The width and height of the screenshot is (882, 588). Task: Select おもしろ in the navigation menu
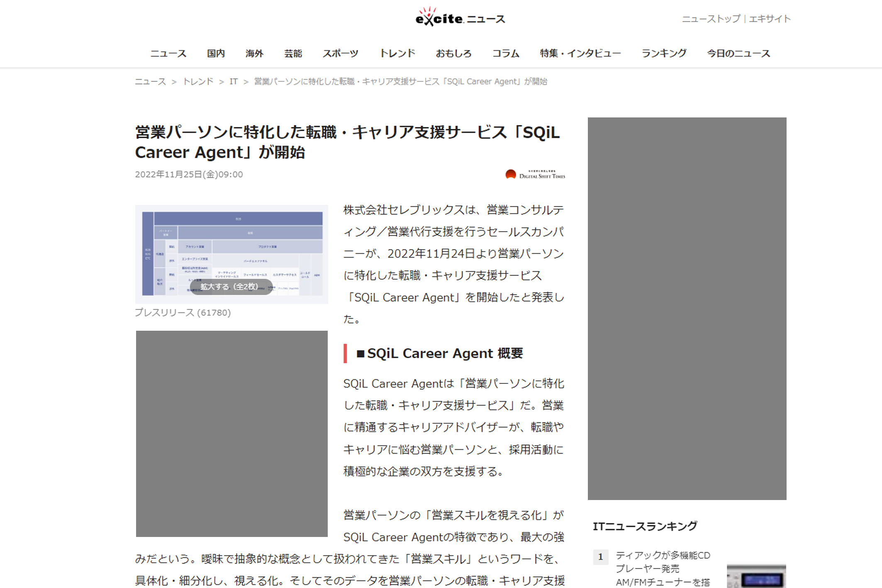[x=453, y=54]
